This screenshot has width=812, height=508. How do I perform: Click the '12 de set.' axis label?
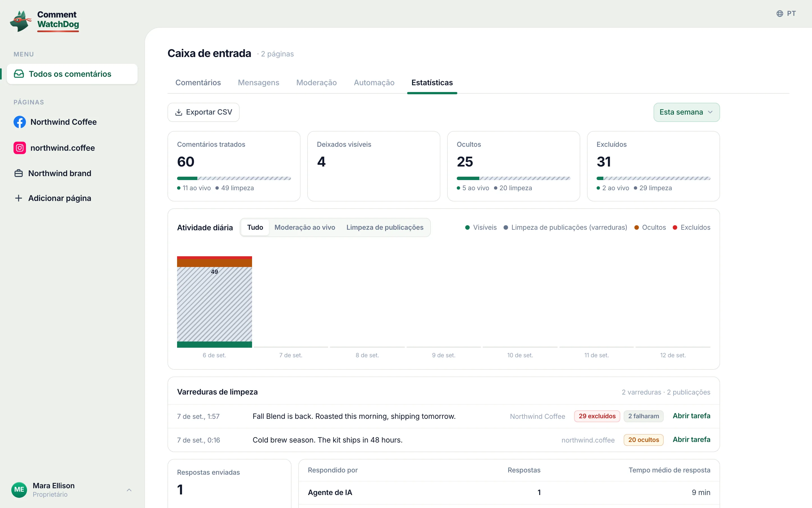point(673,355)
